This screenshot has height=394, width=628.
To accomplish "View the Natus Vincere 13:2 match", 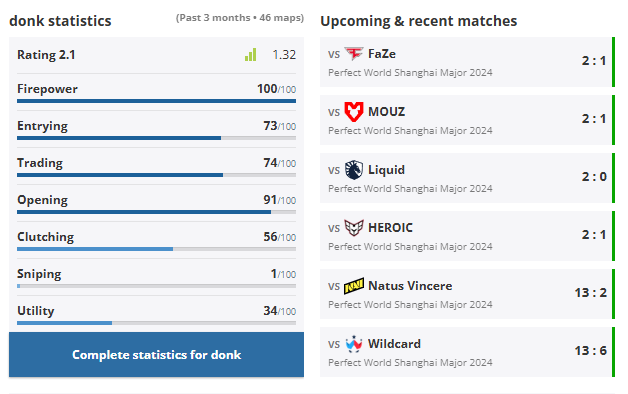I will [x=467, y=294].
